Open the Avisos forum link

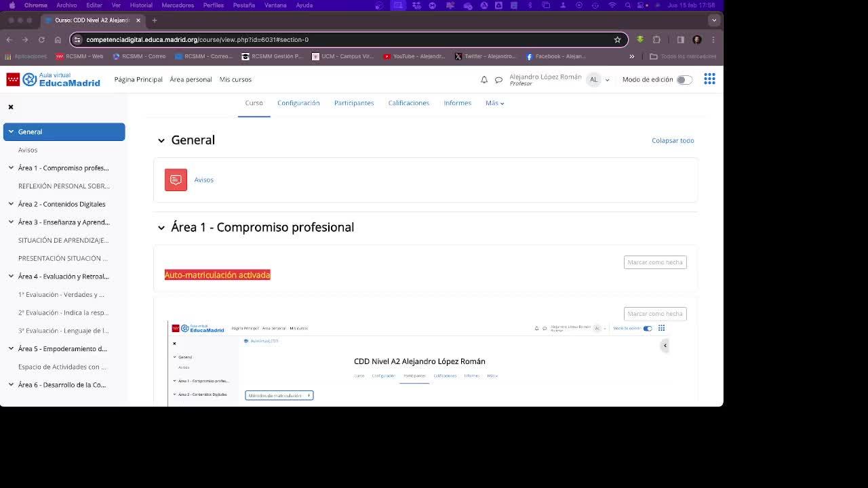pyautogui.click(x=203, y=180)
